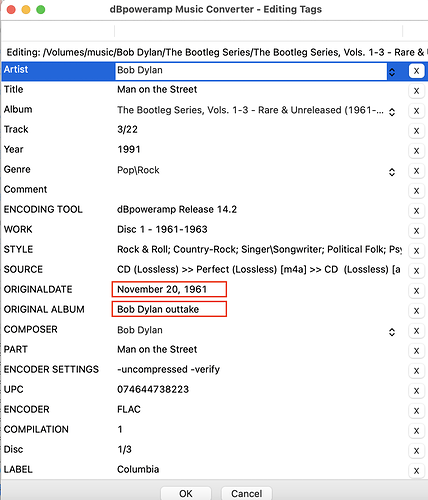Delete the LABEL Columbia tag with X

[416, 471]
